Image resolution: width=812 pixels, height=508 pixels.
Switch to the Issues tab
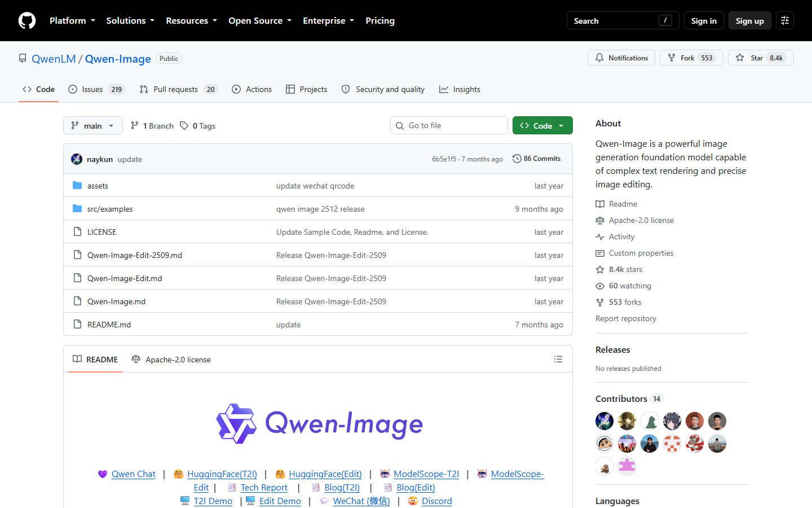click(96, 89)
